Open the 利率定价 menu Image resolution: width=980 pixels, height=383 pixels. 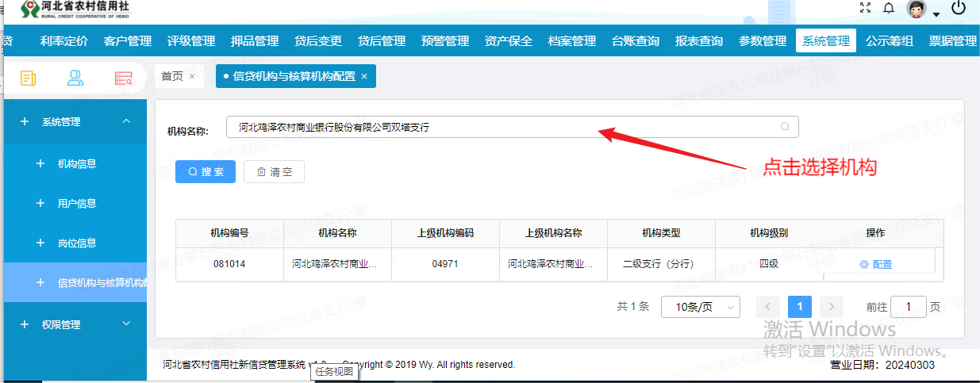(64, 41)
